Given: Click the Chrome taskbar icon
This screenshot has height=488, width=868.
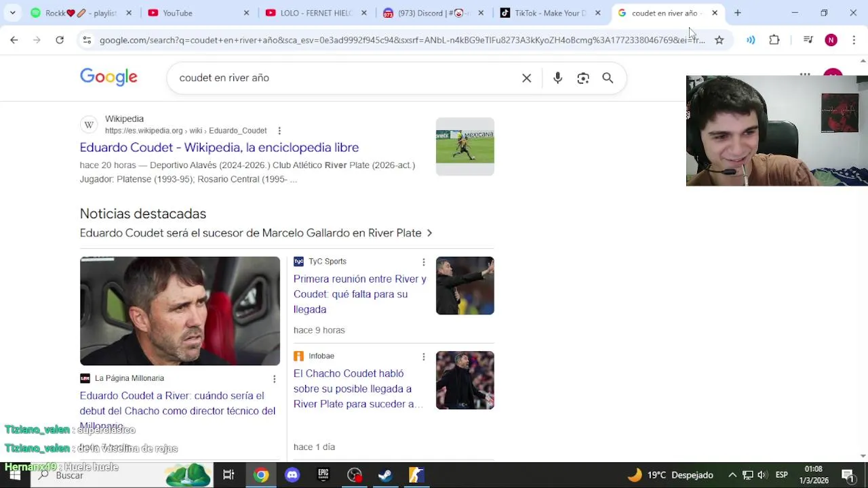Looking at the screenshot, I should coord(261,475).
